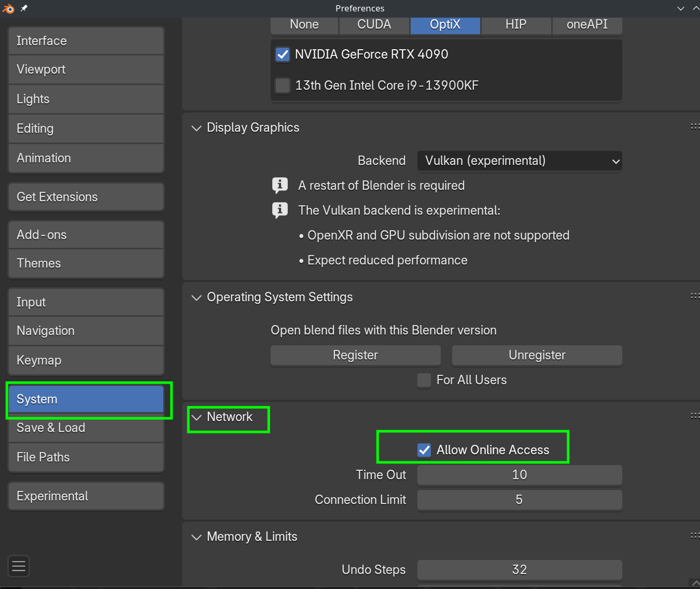Collapse the Memory & Limits panel
The width and height of the screenshot is (700, 589).
point(196,537)
